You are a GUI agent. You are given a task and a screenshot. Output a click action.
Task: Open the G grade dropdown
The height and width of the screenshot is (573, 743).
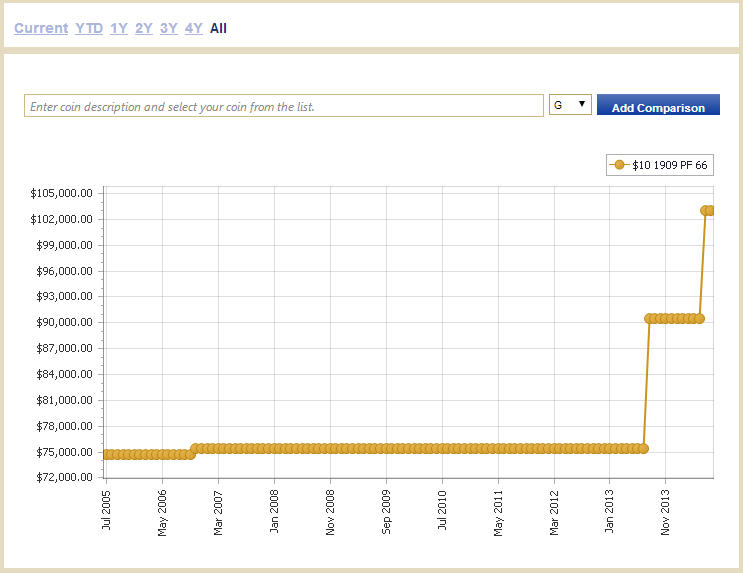tap(570, 105)
